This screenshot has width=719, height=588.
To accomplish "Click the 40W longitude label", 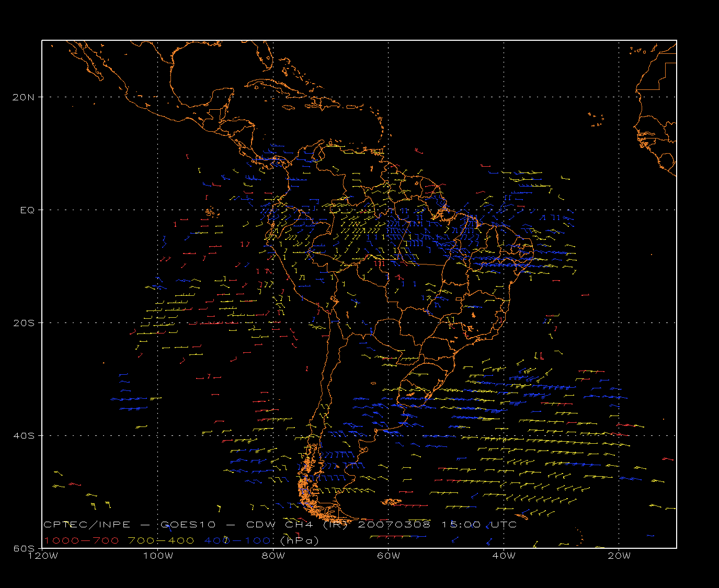I will click(x=504, y=556).
